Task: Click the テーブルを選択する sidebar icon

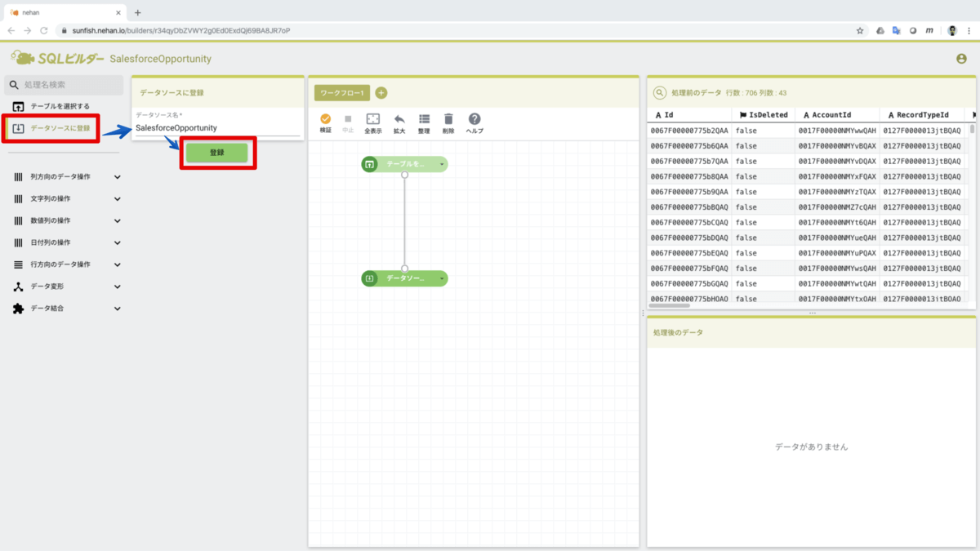Action: click(x=19, y=106)
